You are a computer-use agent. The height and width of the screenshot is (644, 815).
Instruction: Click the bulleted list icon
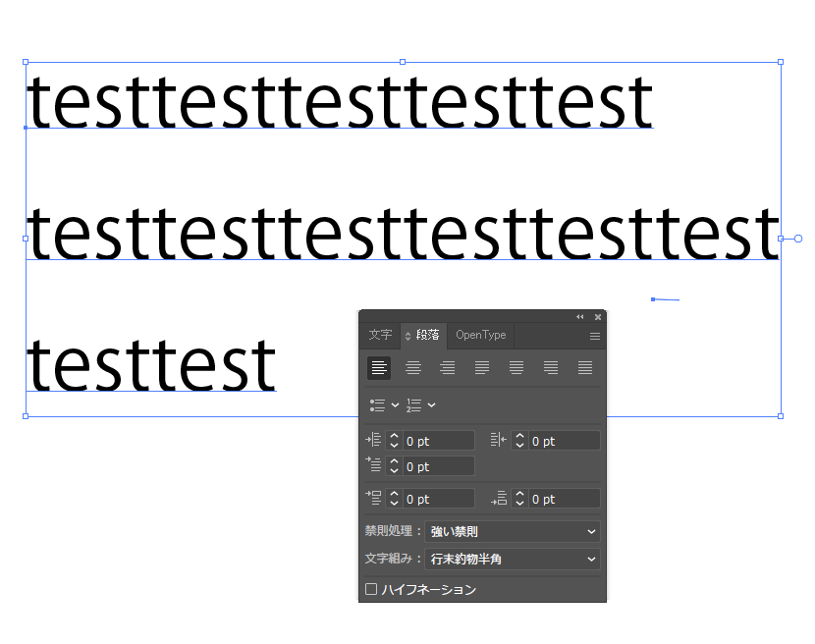pos(377,404)
